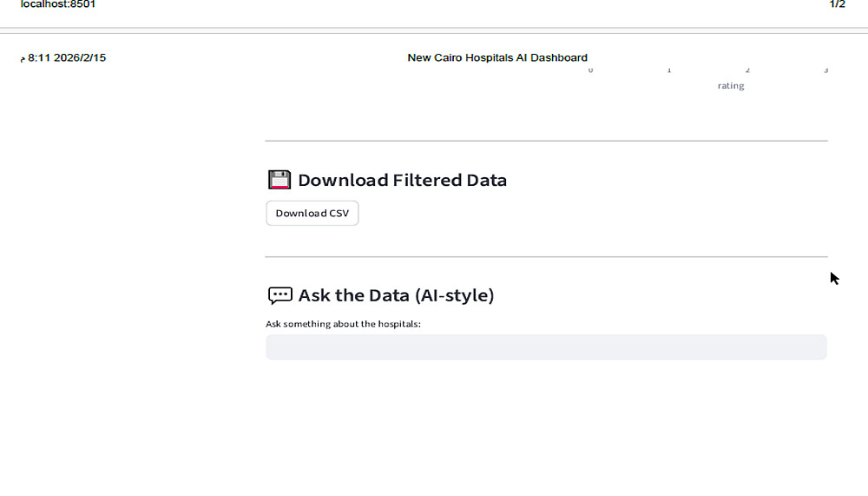Click the Download Filtered Data heading
868x496 pixels.
pyautogui.click(x=402, y=181)
